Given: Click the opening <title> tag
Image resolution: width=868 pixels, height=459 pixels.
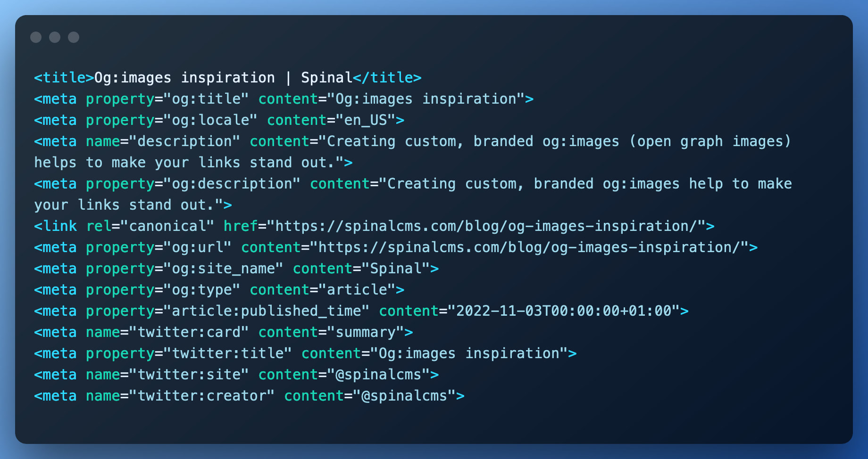Looking at the screenshot, I should [64, 77].
